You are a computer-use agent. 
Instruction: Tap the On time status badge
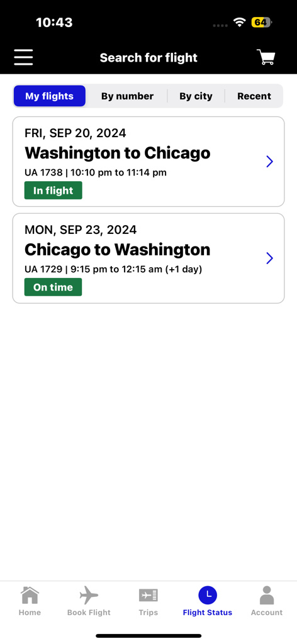(x=53, y=287)
